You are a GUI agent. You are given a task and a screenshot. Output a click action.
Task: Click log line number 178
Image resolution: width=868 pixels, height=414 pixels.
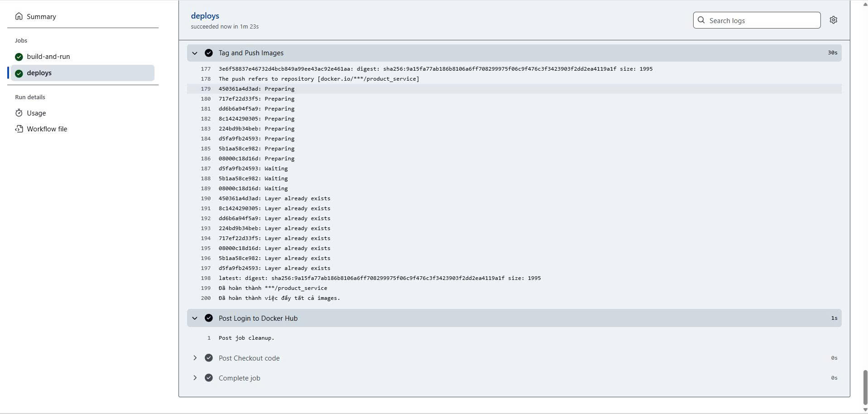pos(206,79)
